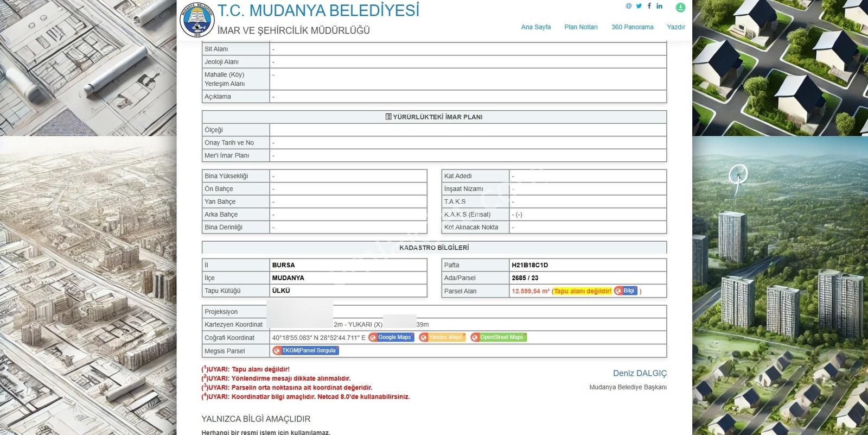Click 'Mudanya Belediye Başkanı' caption
Screen dimensions: 868x435
tap(628, 387)
